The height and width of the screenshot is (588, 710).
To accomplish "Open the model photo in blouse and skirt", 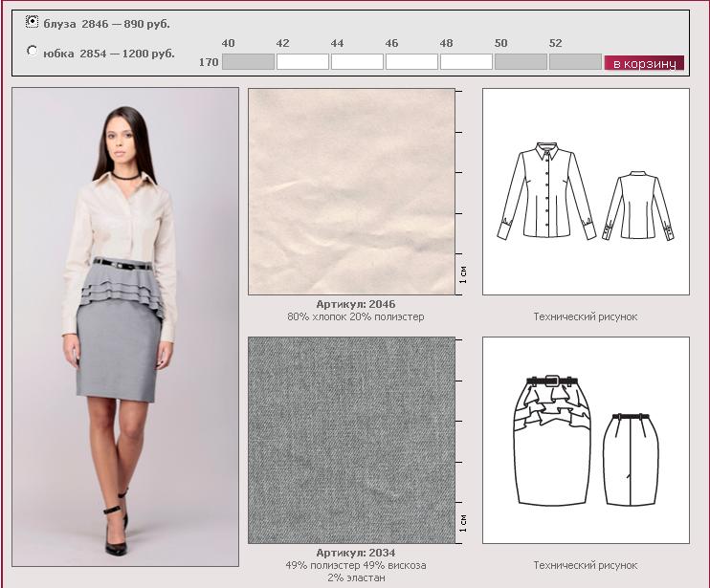I will (x=125, y=327).
